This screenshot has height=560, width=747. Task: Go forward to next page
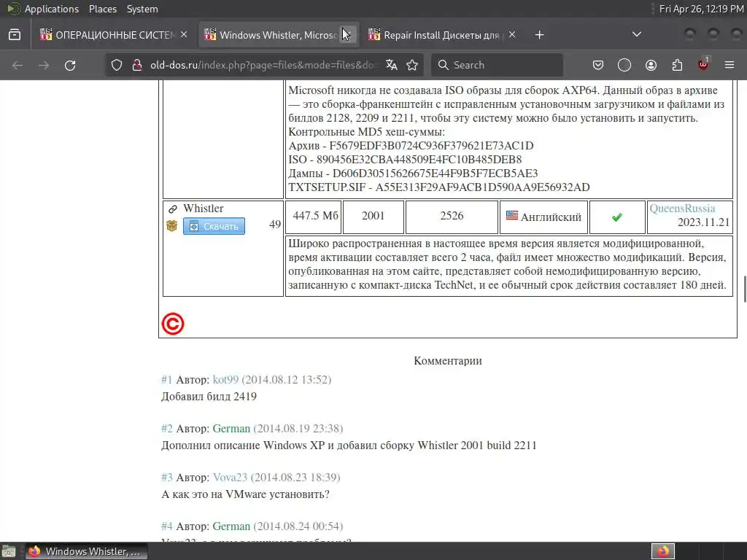44,65
